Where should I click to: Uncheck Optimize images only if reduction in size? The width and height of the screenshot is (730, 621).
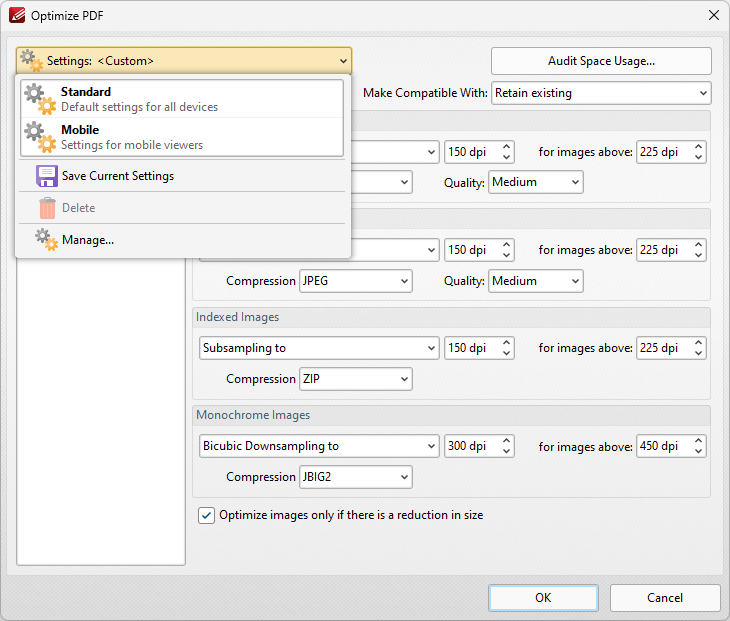tap(206, 515)
